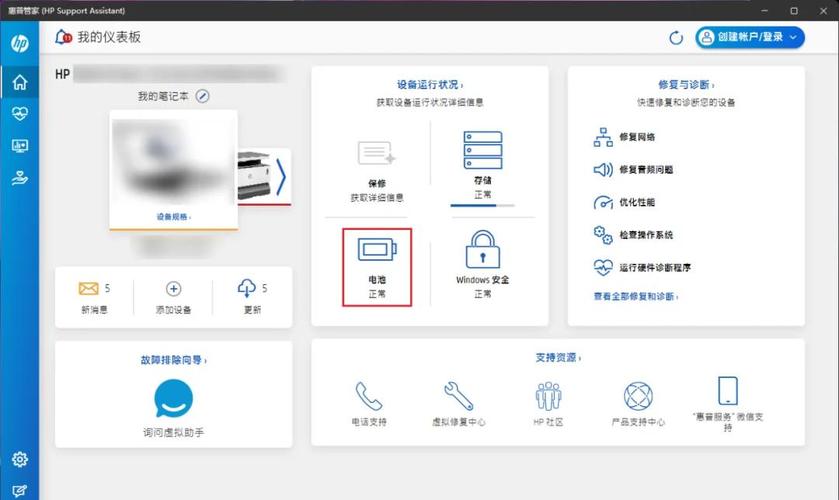Click the refresh icon in header
Screen dimensions: 839x500
tap(676, 37)
